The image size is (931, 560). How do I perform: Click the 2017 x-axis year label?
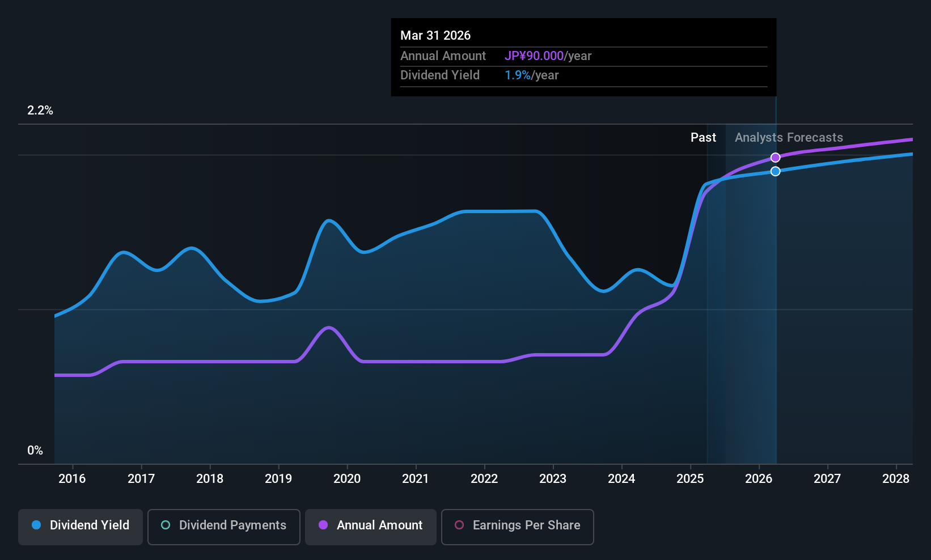tap(141, 479)
